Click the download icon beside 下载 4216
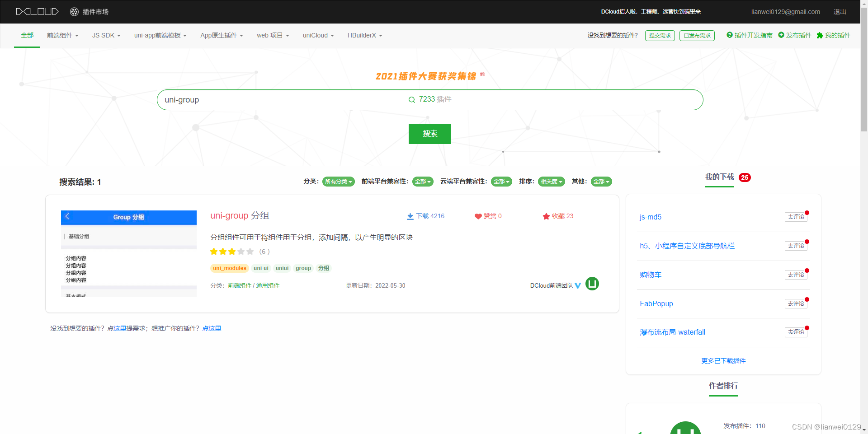868x434 pixels. [410, 216]
